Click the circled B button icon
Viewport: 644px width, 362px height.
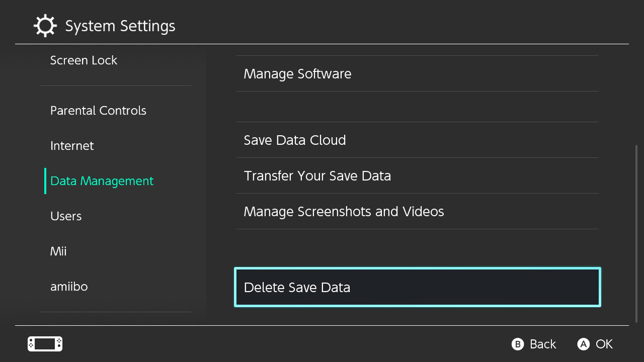click(x=518, y=344)
